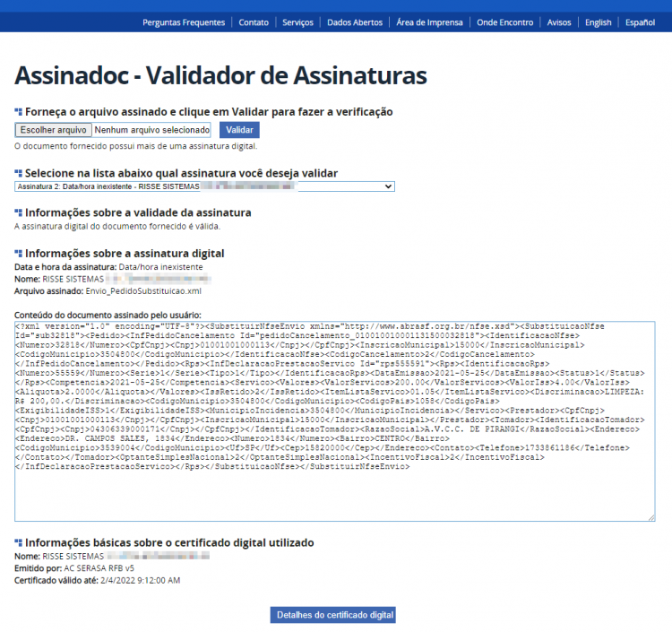Click file name Envio_PedidoSubstituicao.xml

[x=143, y=291]
